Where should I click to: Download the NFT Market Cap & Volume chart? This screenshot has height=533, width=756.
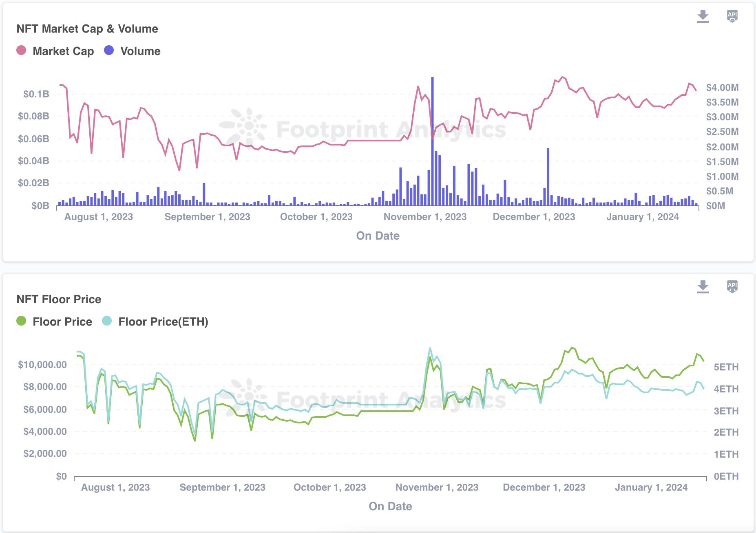tap(703, 16)
